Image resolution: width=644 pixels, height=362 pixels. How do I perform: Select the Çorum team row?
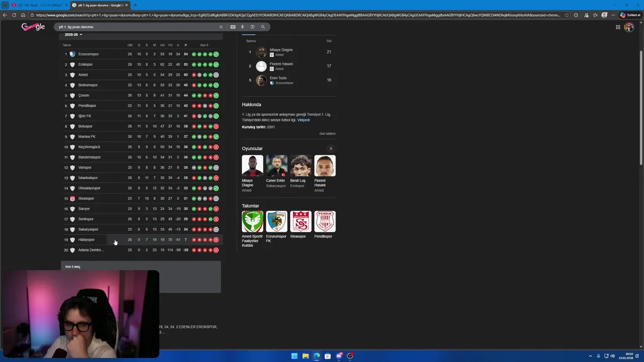(141, 96)
